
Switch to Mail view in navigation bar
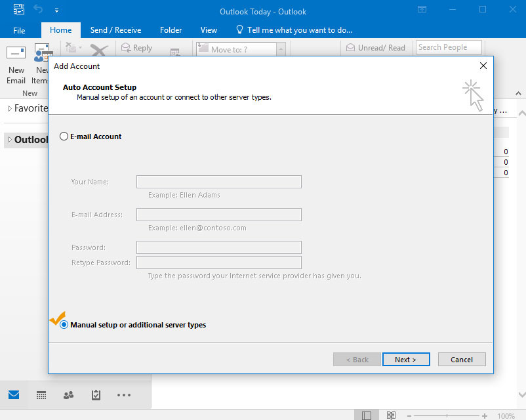click(x=14, y=394)
